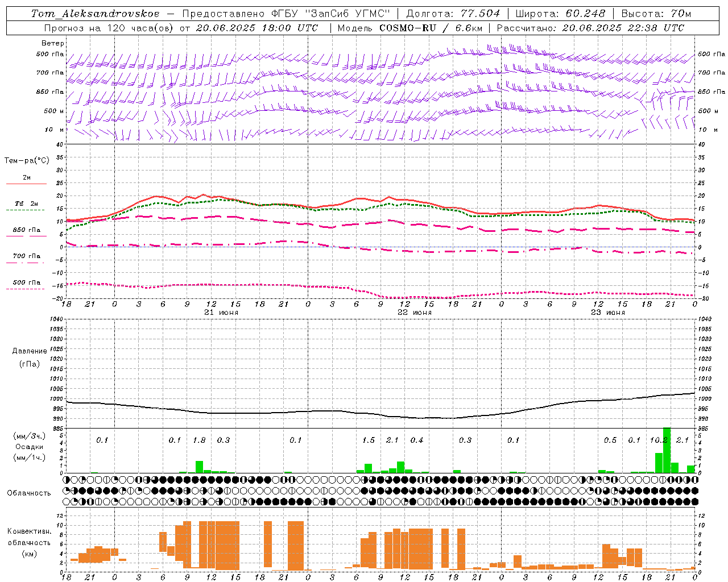Select the Тем-ра(°C) axis title
Screen dimensions: 728x582
pyautogui.click(x=27, y=161)
